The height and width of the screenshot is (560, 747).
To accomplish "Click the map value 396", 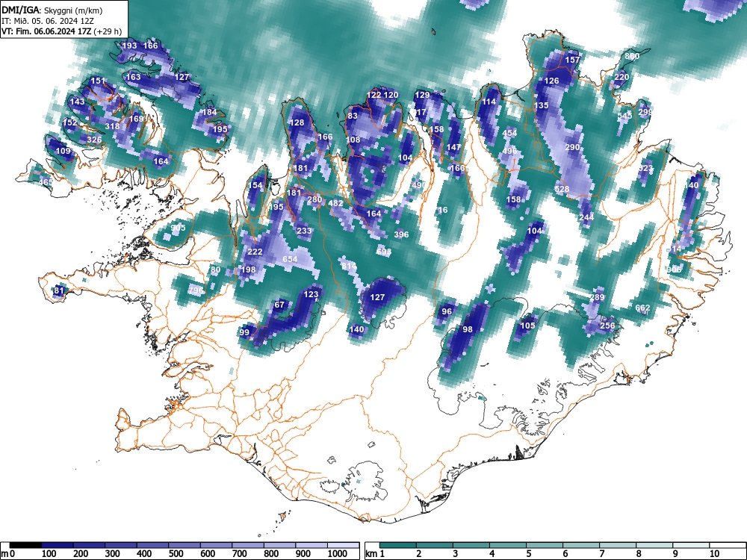I will click(402, 234).
